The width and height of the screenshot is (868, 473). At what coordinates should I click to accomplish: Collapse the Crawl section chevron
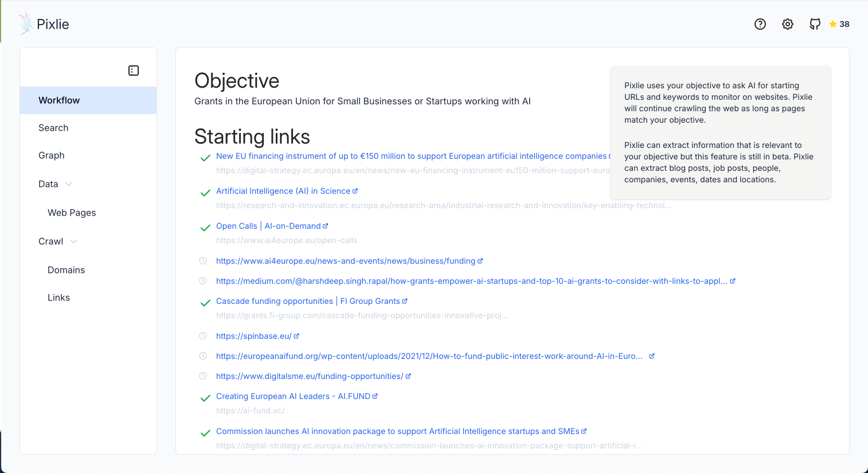(73, 241)
